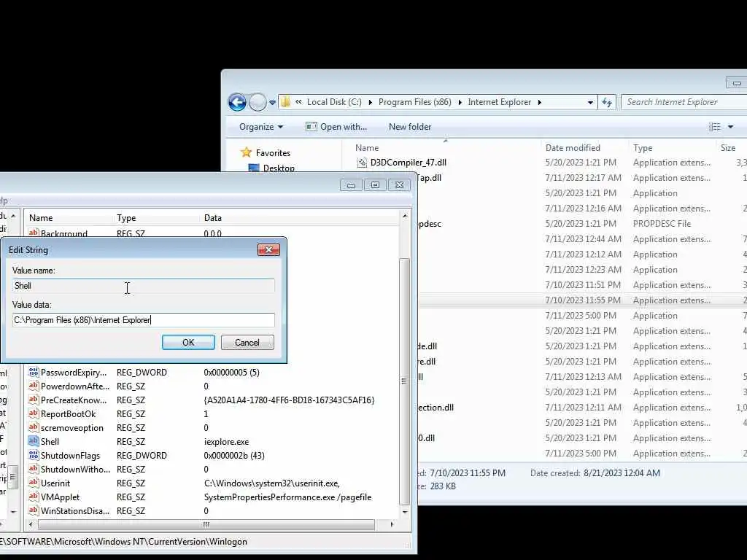This screenshot has width=747, height=560.
Task: Click the Back arrow in Explorer window
Action: click(x=237, y=102)
